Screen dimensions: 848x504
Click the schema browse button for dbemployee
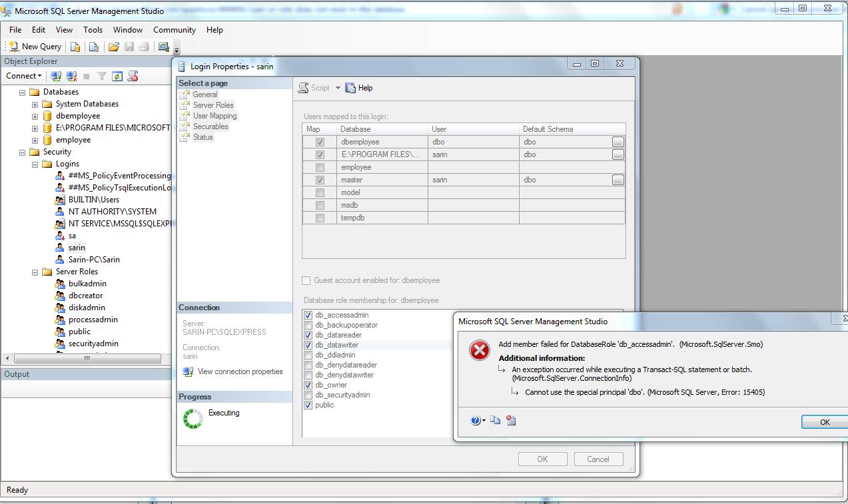(x=618, y=142)
